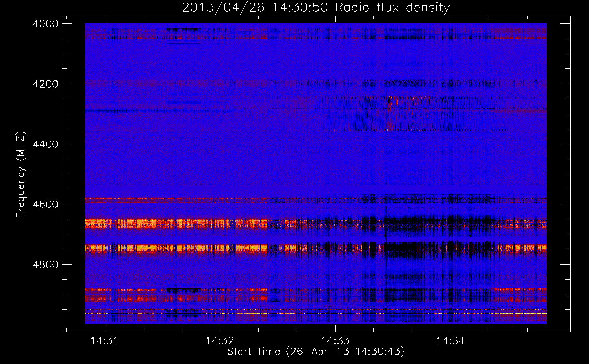Click the 4400 frequency tick label
The width and height of the screenshot is (589, 364).
point(45,144)
